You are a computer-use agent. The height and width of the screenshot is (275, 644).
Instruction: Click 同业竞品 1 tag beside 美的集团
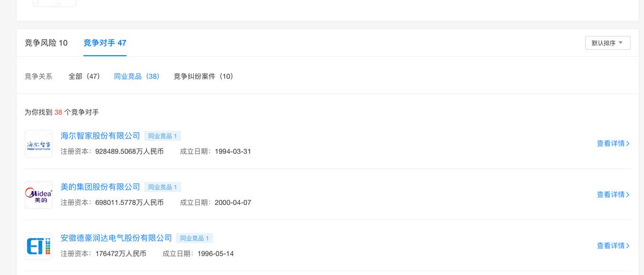[163, 187]
